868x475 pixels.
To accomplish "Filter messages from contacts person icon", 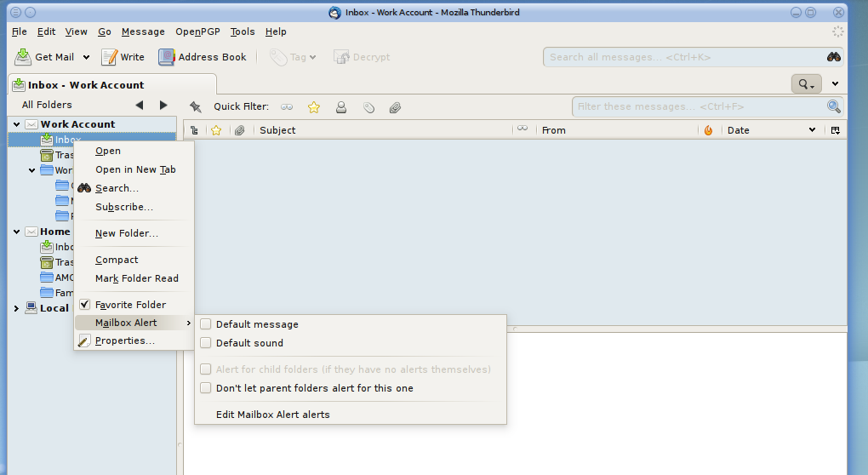I will (341, 107).
